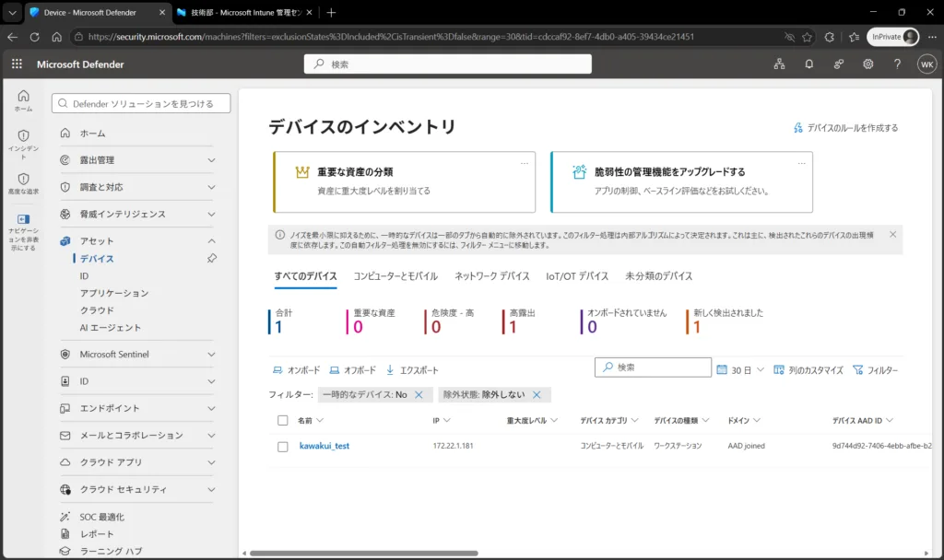Viewport: 944px width, 560px height.
Task: Open the settings gear in Defender header
Action: point(868,64)
